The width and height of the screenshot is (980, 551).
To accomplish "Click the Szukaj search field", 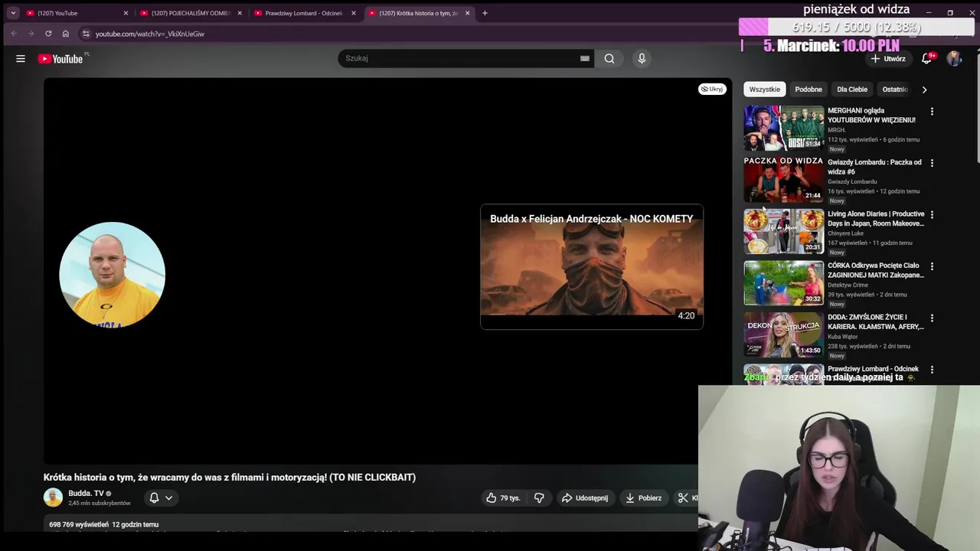I will tap(459, 58).
